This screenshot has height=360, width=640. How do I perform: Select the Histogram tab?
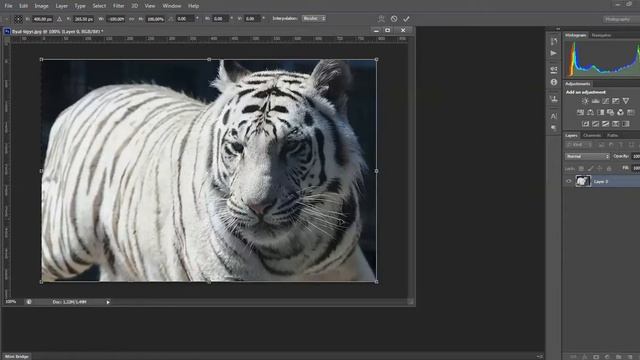(x=576, y=36)
